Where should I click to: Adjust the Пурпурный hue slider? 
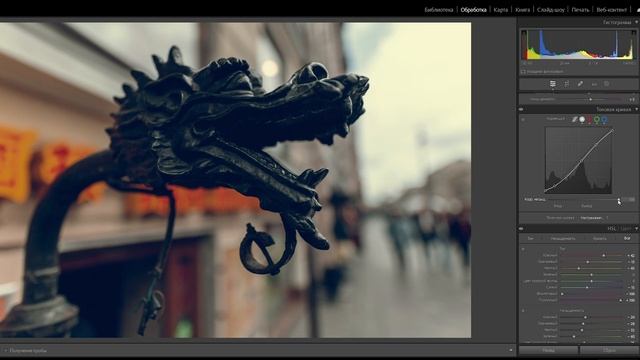click(x=592, y=300)
